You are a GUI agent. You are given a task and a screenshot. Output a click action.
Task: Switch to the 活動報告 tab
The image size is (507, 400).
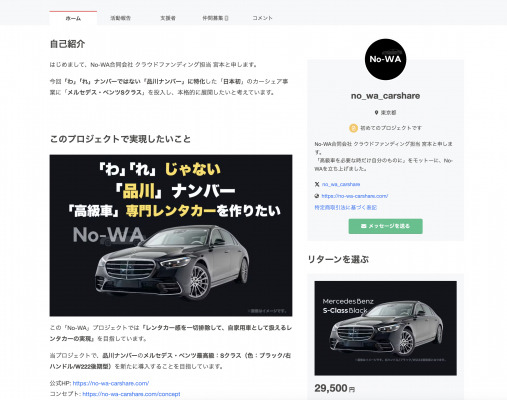pos(121,18)
